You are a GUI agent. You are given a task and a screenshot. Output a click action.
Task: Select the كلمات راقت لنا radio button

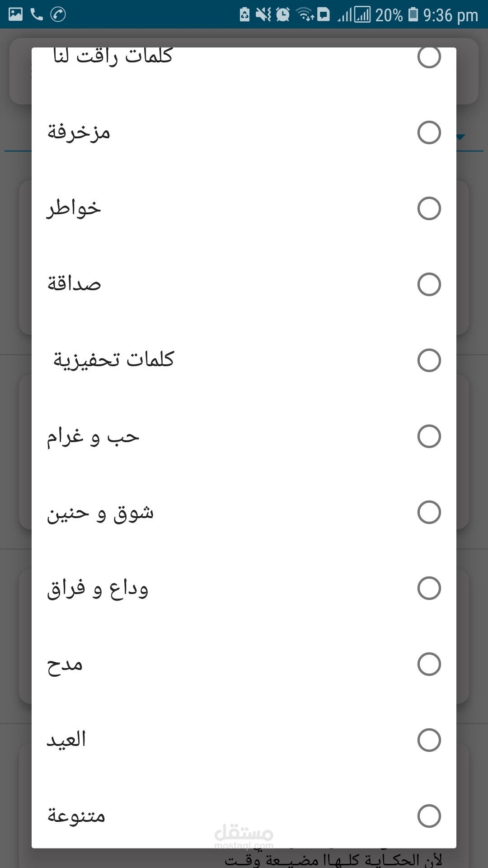[x=429, y=57]
